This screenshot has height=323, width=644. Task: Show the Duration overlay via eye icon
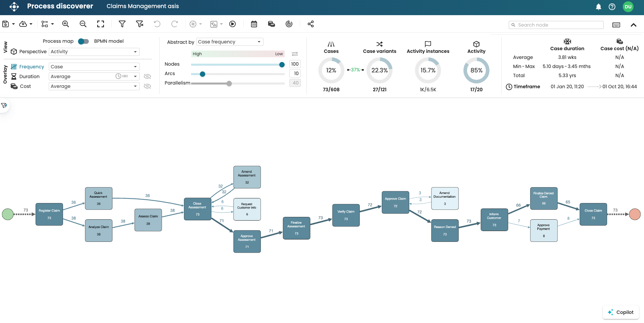point(147,76)
